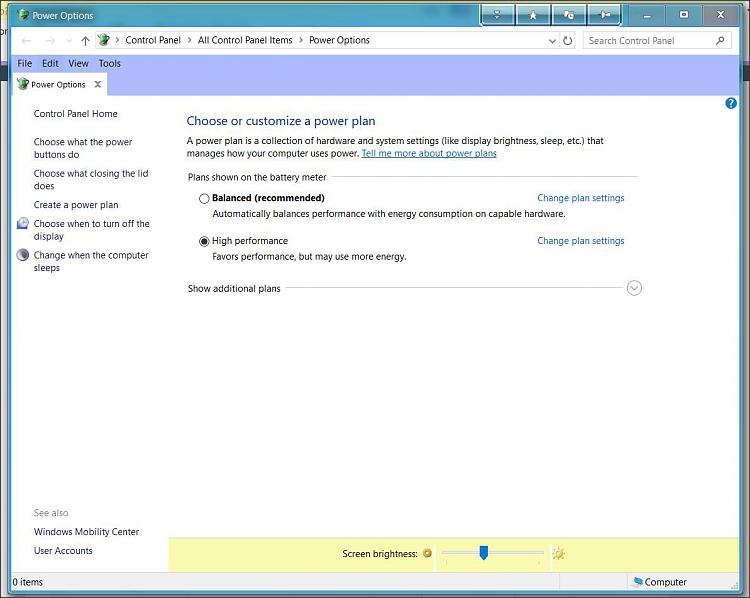Open the Edit menu

tap(50, 63)
